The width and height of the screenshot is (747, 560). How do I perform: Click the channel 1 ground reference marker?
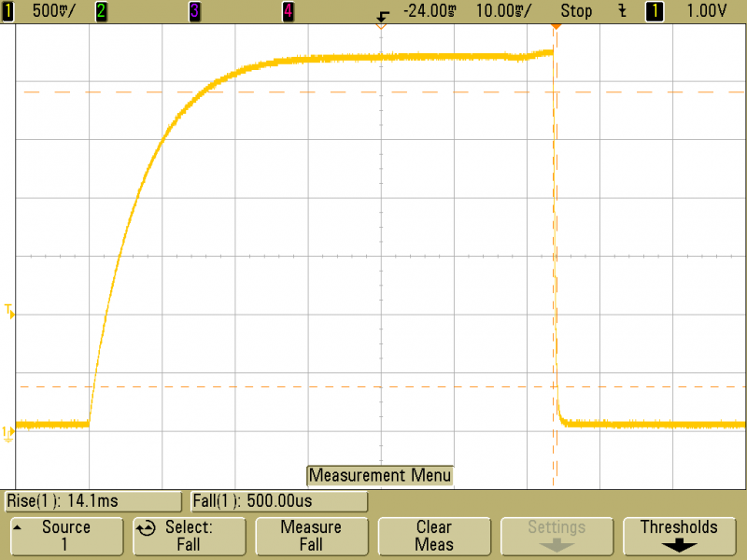pos(8,433)
